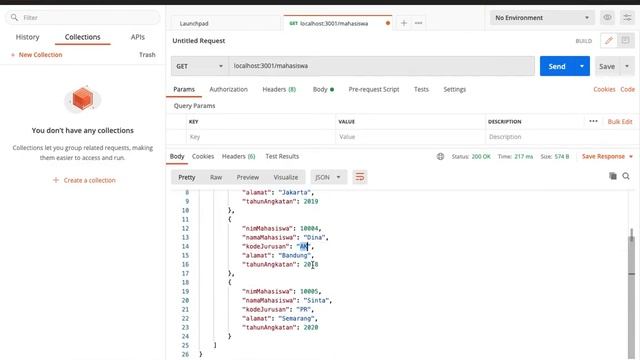Open request Body tab
The width and height of the screenshot is (640, 360).
coord(323,89)
